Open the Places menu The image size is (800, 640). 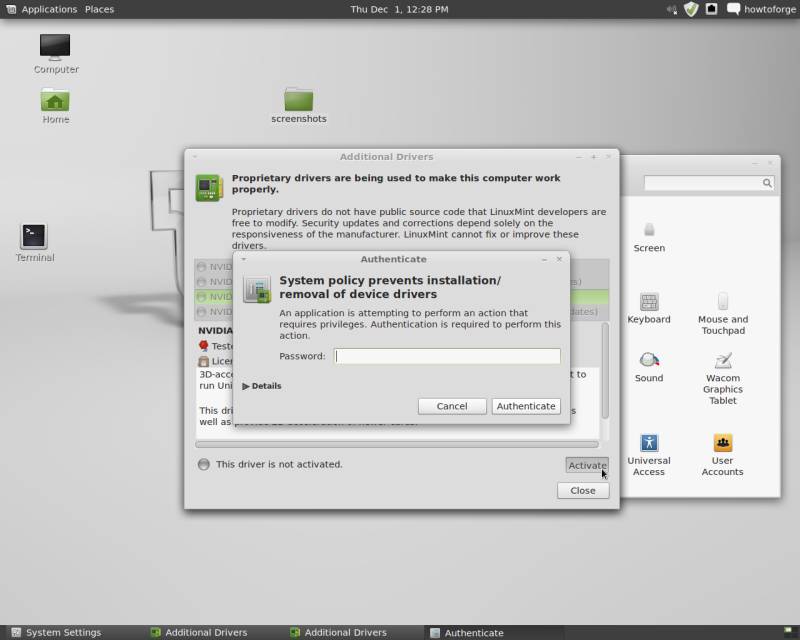(99, 9)
